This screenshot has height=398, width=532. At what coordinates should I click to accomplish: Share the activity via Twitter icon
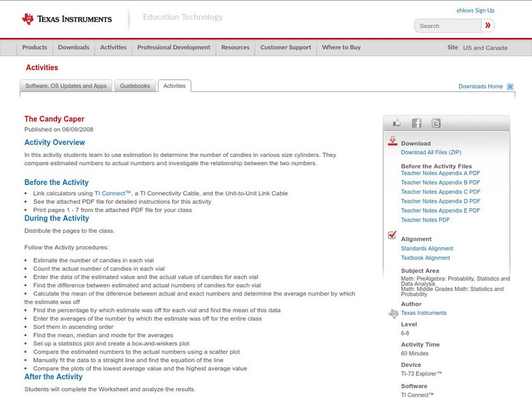pos(436,123)
